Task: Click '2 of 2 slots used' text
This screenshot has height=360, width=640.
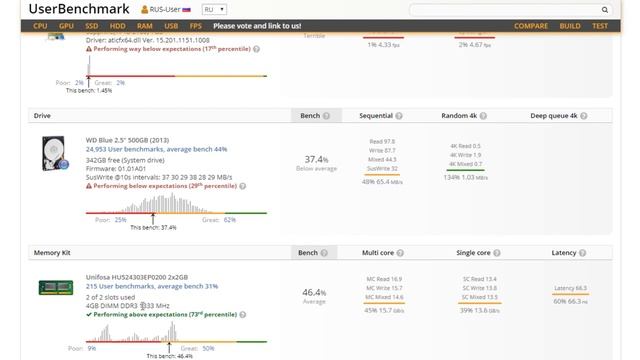Action: [110, 298]
